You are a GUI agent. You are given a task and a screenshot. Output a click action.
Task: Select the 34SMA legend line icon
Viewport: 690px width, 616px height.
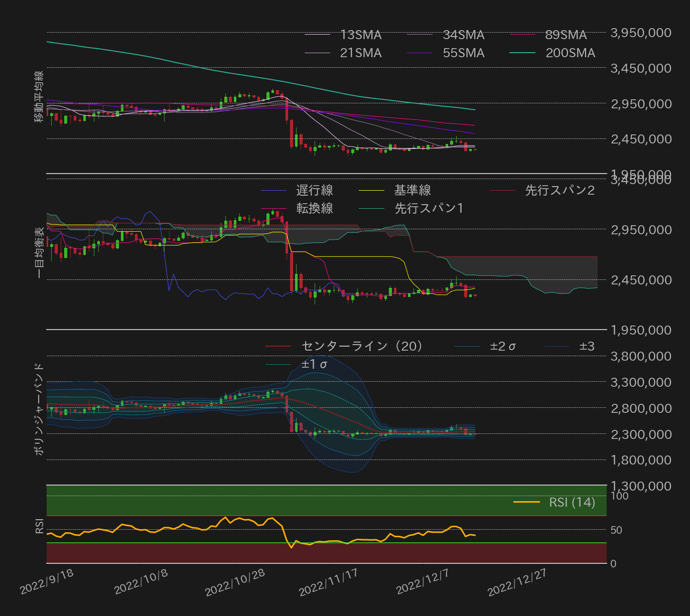click(421, 35)
